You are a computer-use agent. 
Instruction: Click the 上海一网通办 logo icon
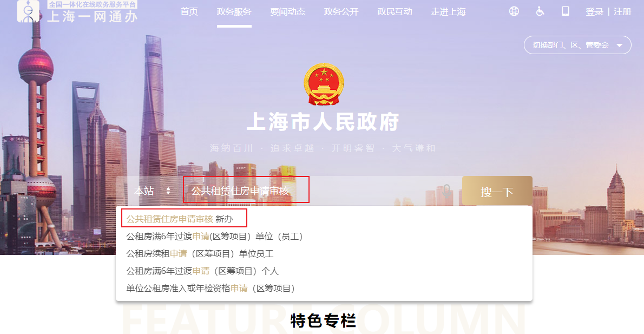click(x=28, y=11)
